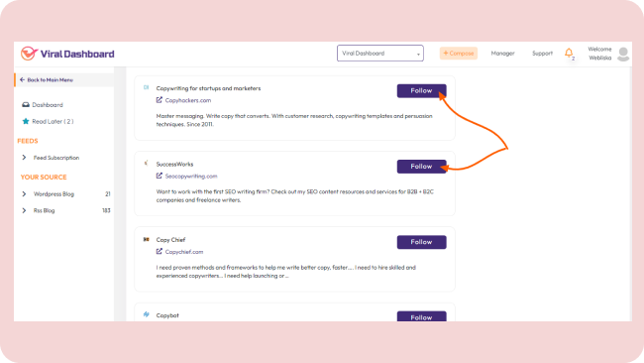Follow the SuccessWorks feed
Viewport: 644px width, 363px height.
(421, 167)
